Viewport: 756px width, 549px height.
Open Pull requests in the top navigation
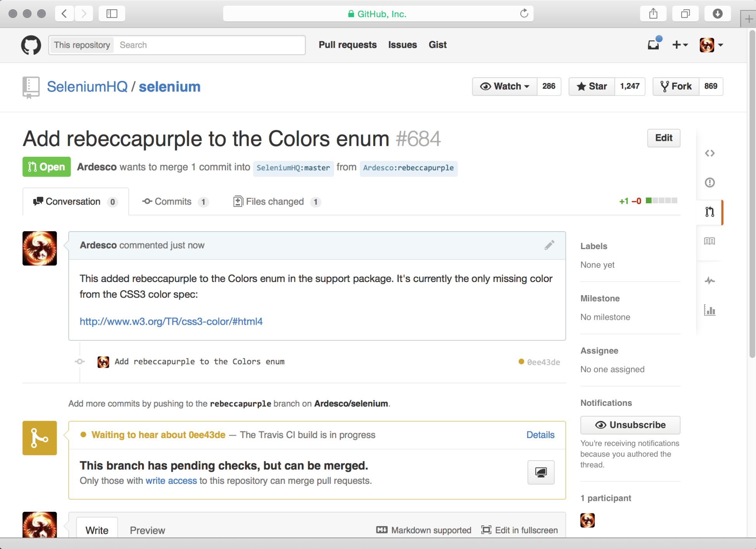tap(348, 45)
